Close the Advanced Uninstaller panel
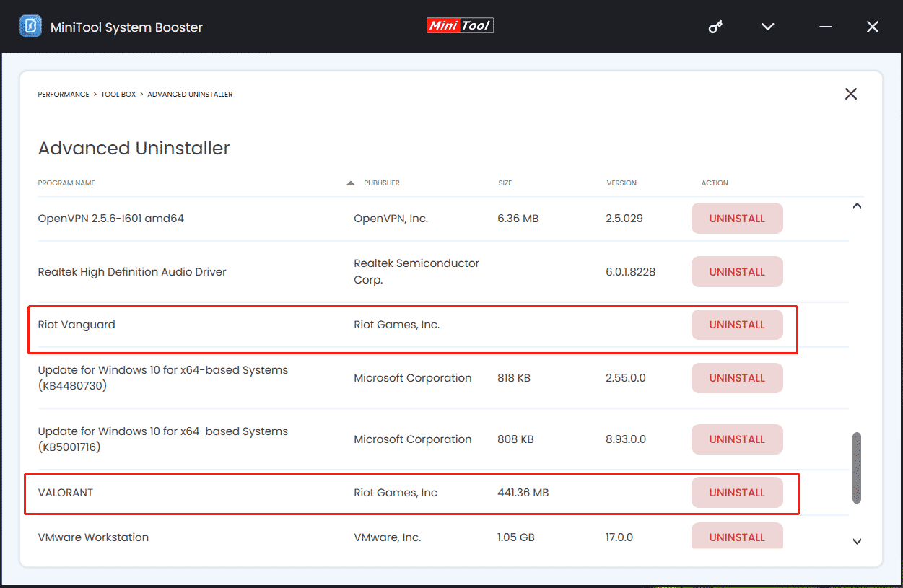 tap(851, 94)
